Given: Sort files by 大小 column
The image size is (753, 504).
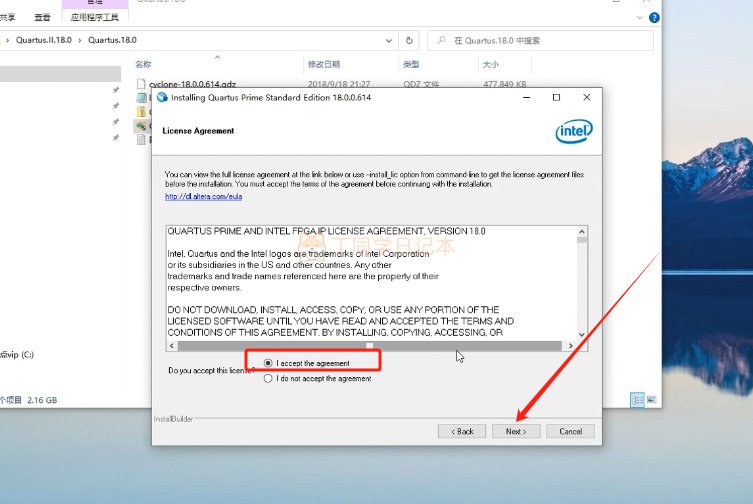Looking at the screenshot, I should 490,64.
